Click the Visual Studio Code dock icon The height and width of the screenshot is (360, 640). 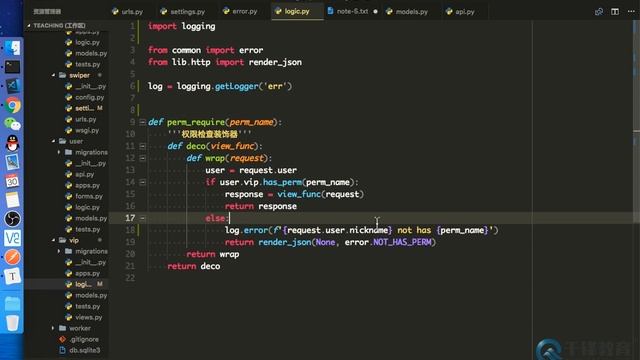pyautogui.click(x=12, y=86)
